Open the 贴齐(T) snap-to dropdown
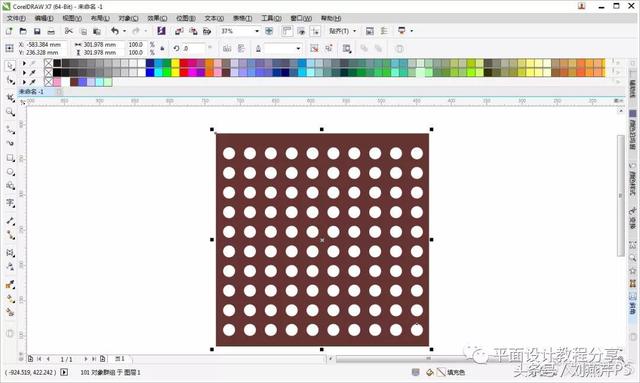 pyautogui.click(x=343, y=31)
